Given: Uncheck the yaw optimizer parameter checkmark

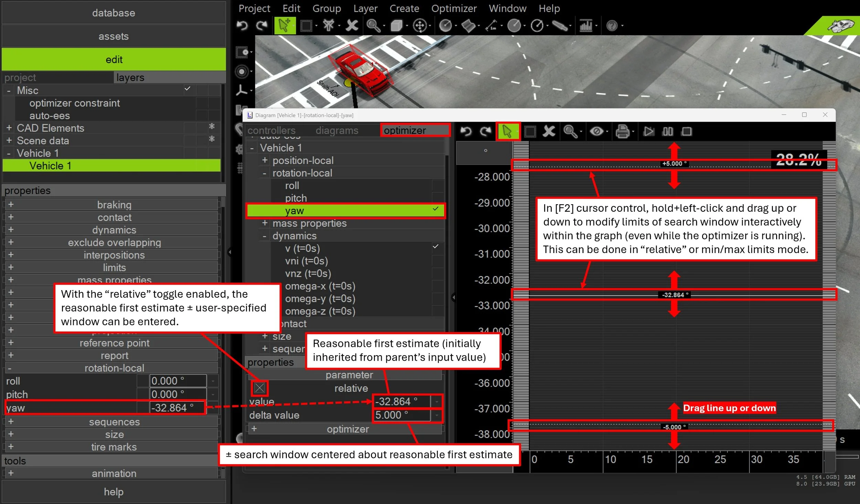Looking at the screenshot, I should click(x=436, y=209).
